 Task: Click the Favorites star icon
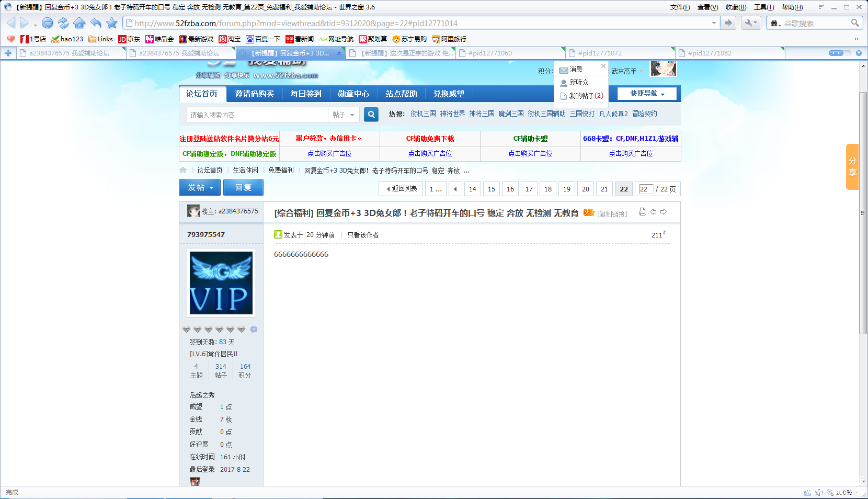coord(112,23)
